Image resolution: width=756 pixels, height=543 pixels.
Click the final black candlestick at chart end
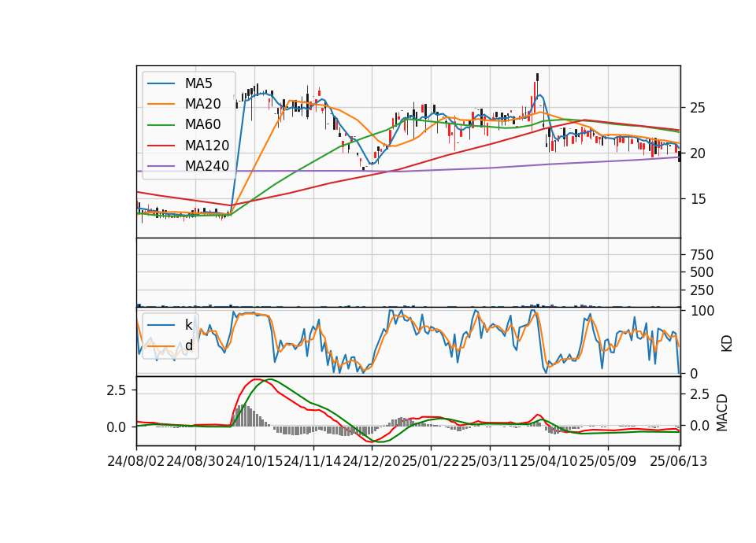(680, 157)
